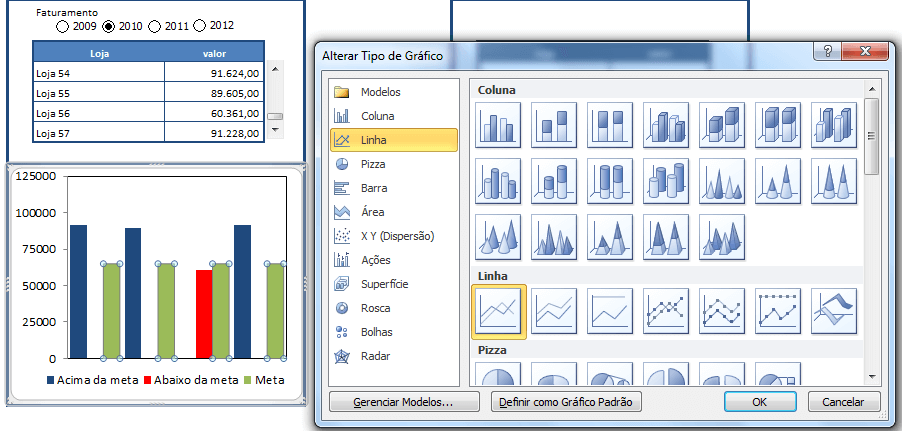Viewport: 902px width, 431px height.
Task: Click the Cancelar button
Action: coord(844,402)
